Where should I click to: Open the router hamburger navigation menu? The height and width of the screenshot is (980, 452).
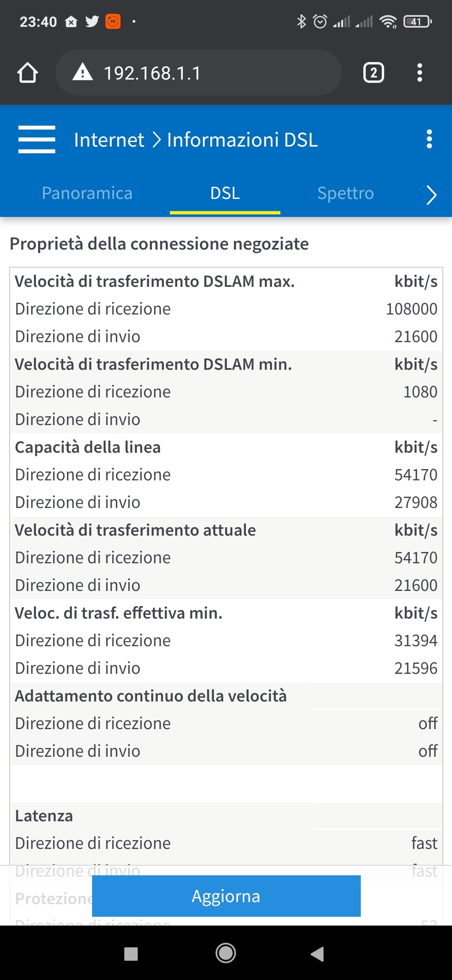coord(37,139)
